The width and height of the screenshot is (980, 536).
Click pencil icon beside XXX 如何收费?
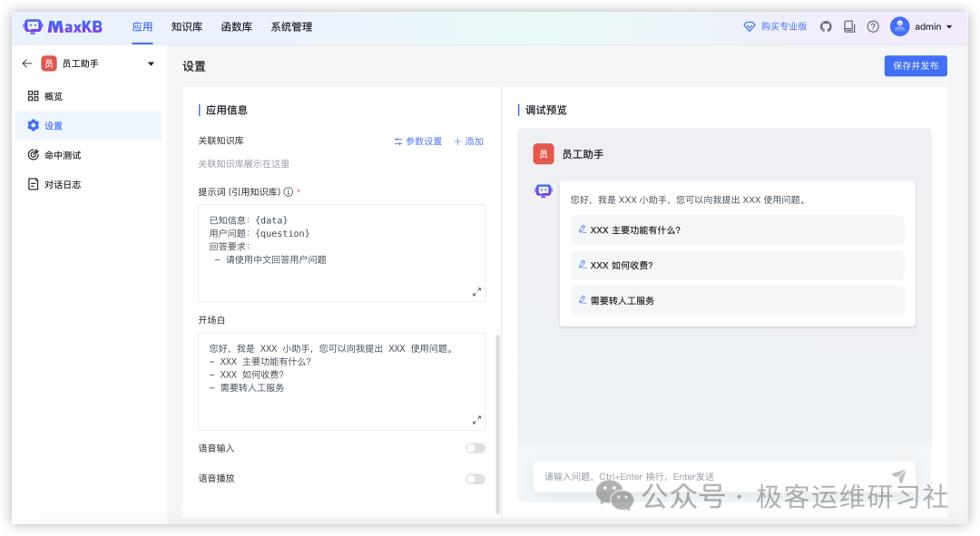pos(582,265)
